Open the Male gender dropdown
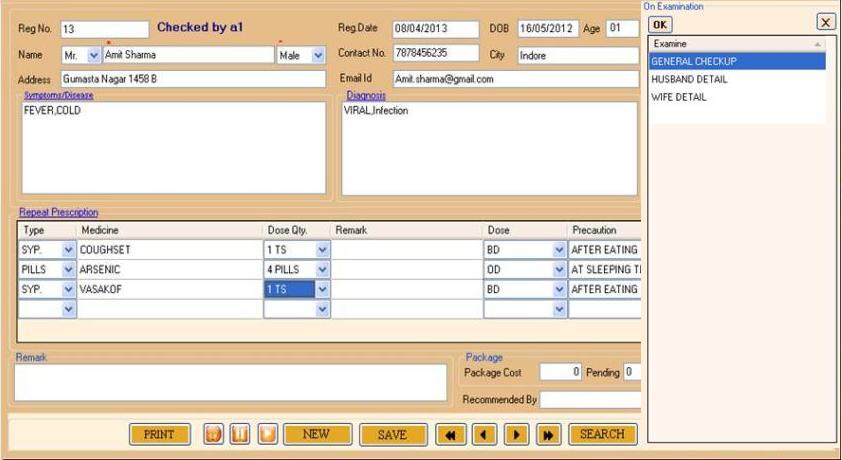The height and width of the screenshot is (460, 842). click(318, 55)
